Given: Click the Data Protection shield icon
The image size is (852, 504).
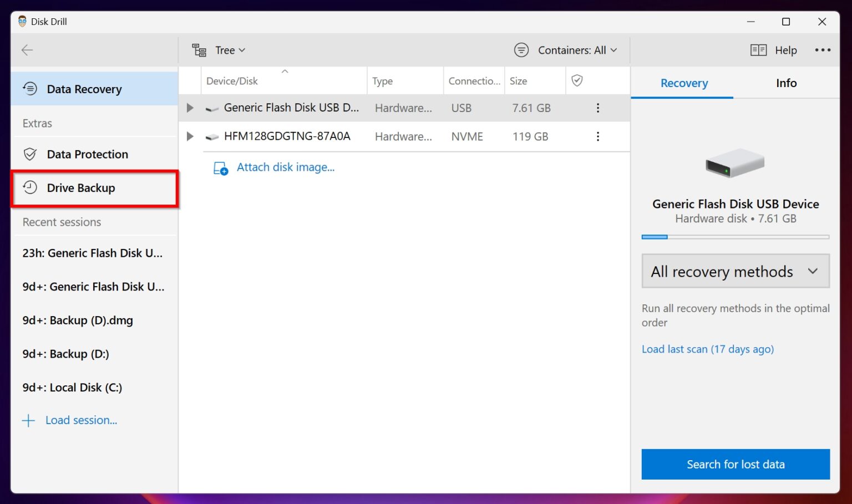Looking at the screenshot, I should pyautogui.click(x=30, y=154).
